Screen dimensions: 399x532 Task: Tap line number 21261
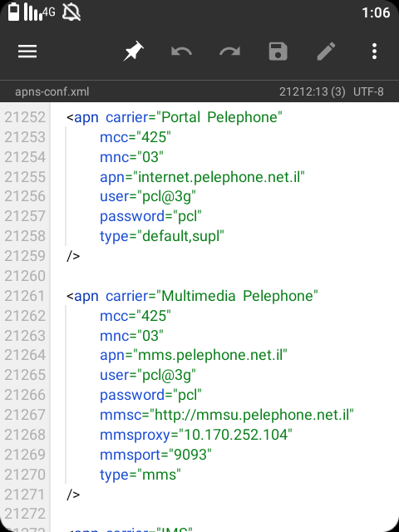25,296
